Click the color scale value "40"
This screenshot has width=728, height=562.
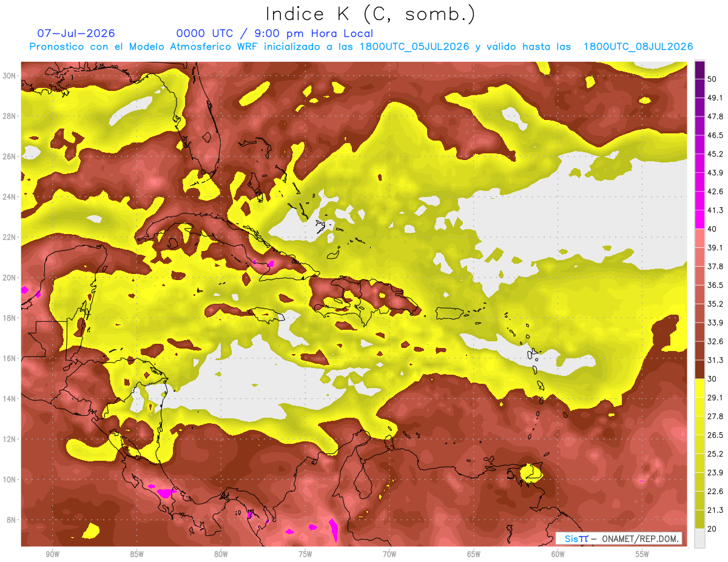[713, 229]
